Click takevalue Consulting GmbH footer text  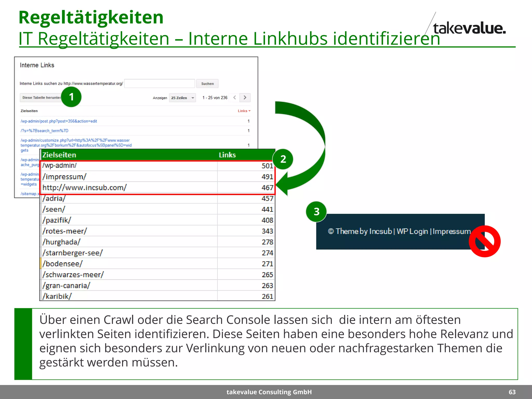269,392
